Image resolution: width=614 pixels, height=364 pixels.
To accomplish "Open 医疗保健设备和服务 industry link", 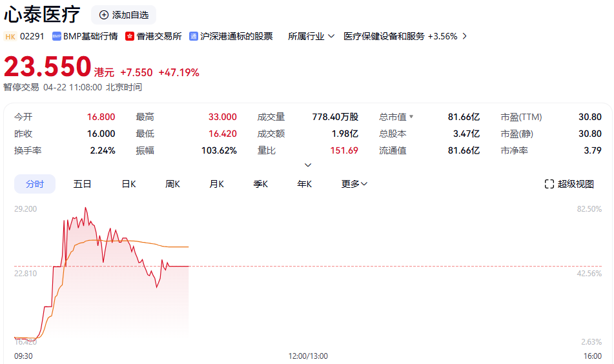I will [x=384, y=36].
